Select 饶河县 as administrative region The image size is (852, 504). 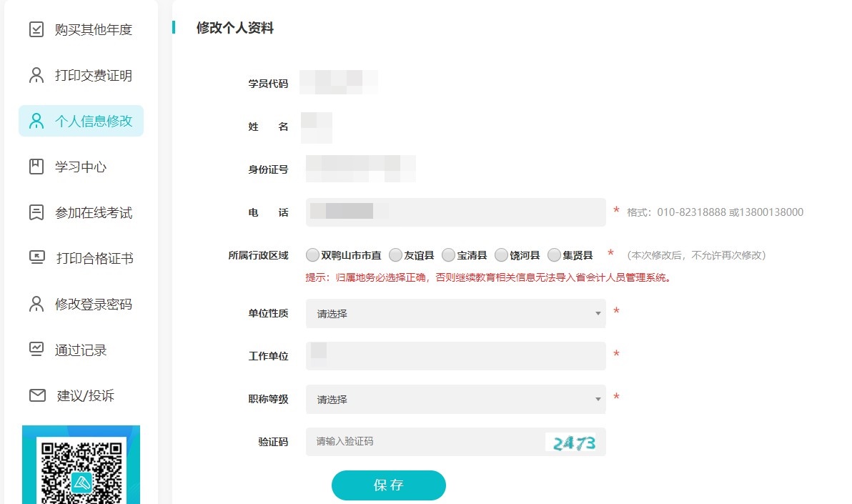tap(501, 255)
